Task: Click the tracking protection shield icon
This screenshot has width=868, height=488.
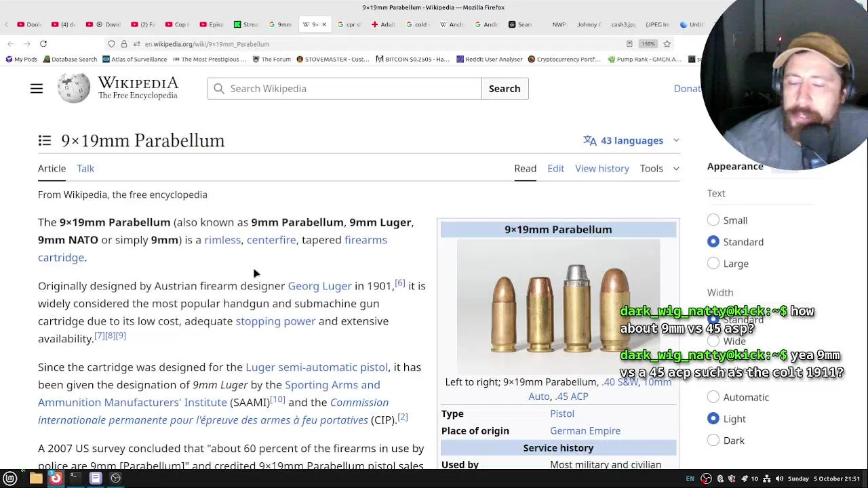Action: click(x=111, y=44)
